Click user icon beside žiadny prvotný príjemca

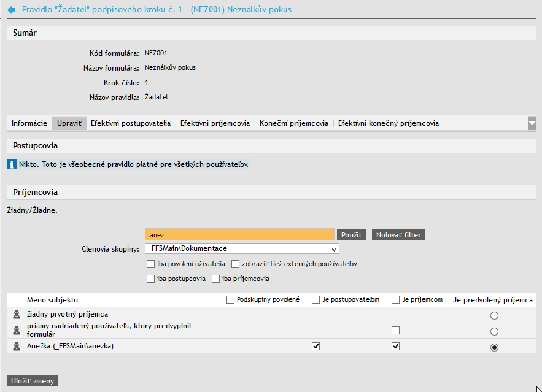click(x=17, y=314)
